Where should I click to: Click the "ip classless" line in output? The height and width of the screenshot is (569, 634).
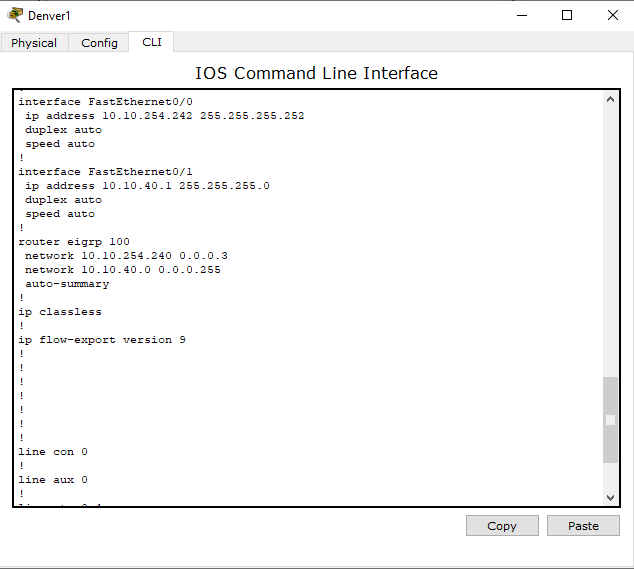pyautogui.click(x=60, y=312)
